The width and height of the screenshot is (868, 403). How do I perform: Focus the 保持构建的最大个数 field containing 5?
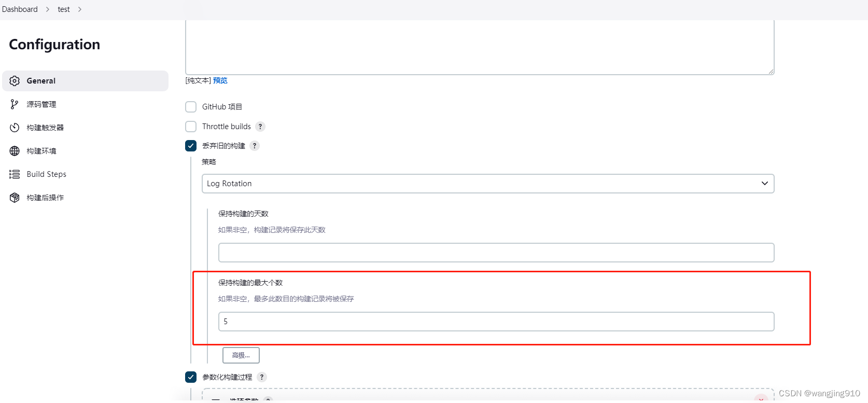[x=496, y=322]
